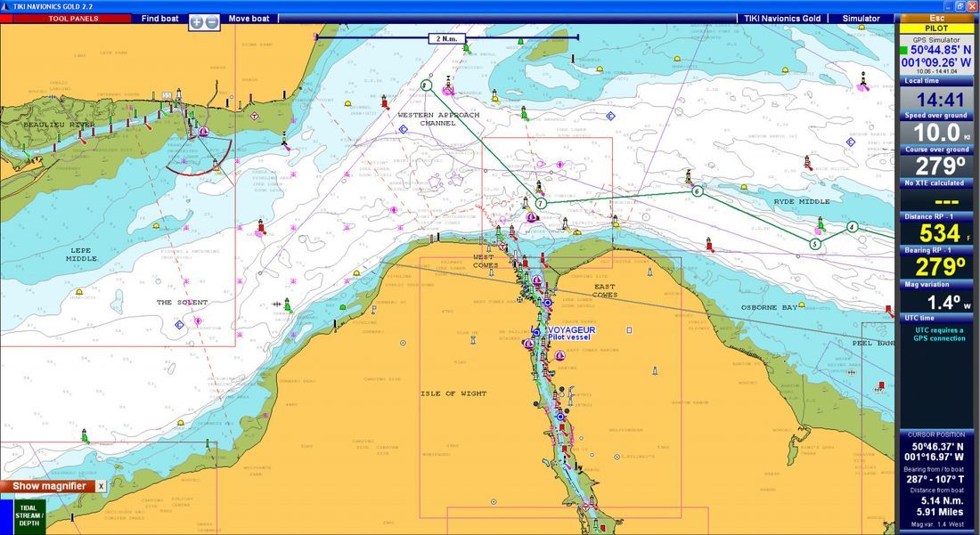Click the zoom out minus icon
The height and width of the screenshot is (535, 980).
click(211, 21)
